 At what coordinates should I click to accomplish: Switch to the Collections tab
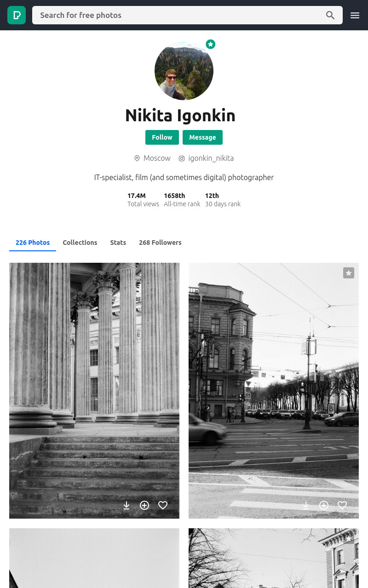80,243
